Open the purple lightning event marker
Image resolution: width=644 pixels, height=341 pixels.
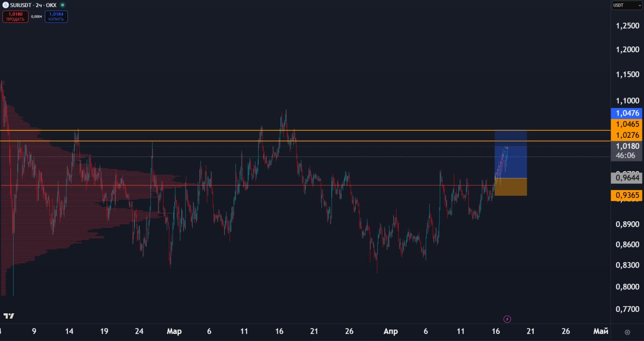point(507,319)
